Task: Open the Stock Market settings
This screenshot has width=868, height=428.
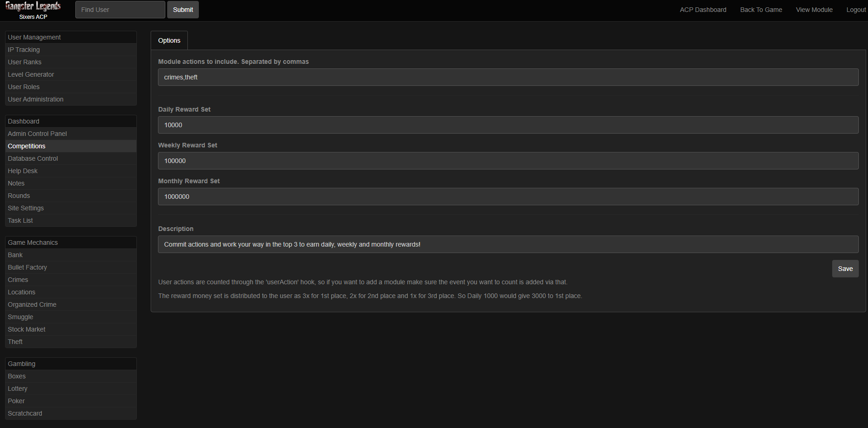Action: point(27,329)
